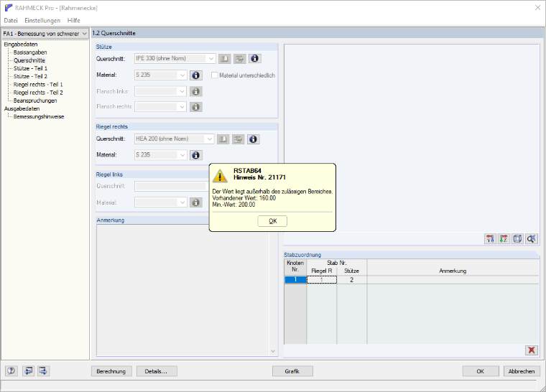Select Basisangaben in the tree

click(x=30, y=52)
